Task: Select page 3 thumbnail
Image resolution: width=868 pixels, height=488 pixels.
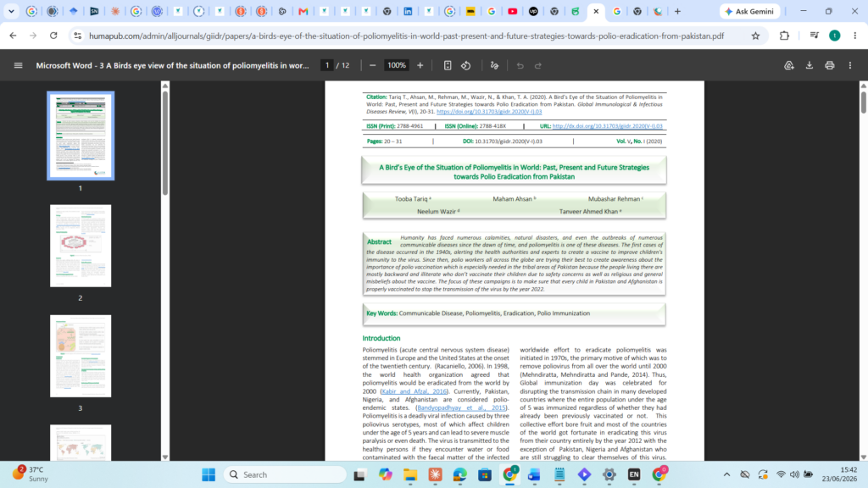Action: [81, 356]
